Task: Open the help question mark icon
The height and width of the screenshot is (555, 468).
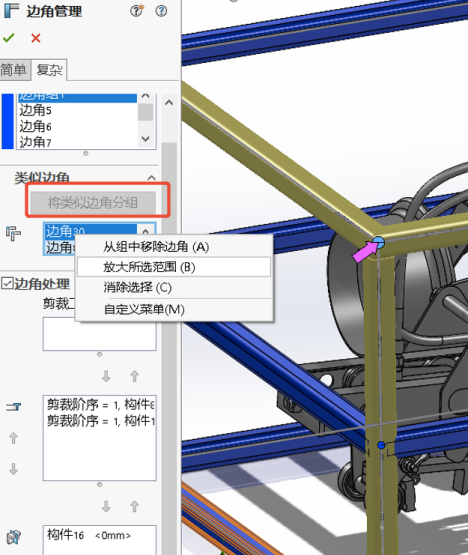Action: coord(161,11)
